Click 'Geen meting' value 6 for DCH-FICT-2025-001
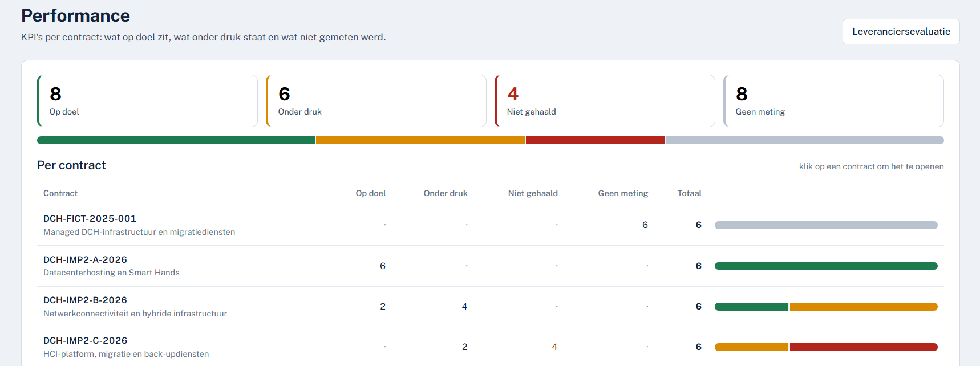Viewport: 980px width, 366px height. pos(645,225)
